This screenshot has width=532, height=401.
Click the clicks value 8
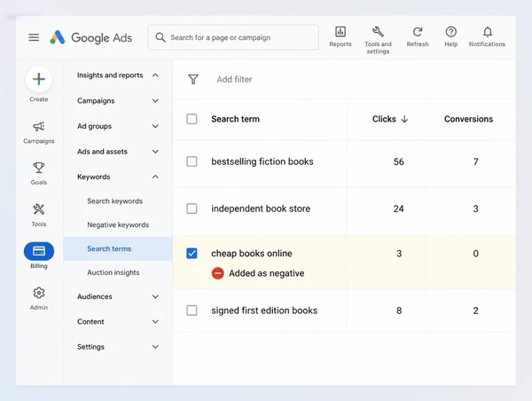pos(399,311)
